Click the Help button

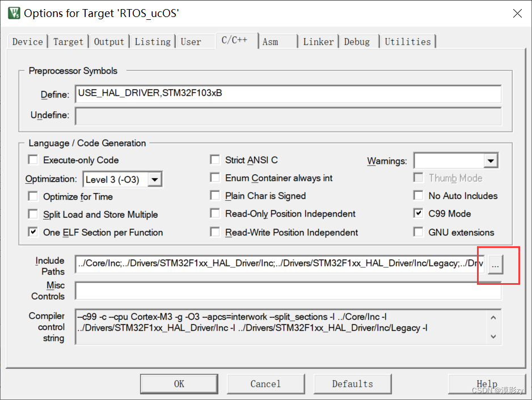[x=487, y=384]
